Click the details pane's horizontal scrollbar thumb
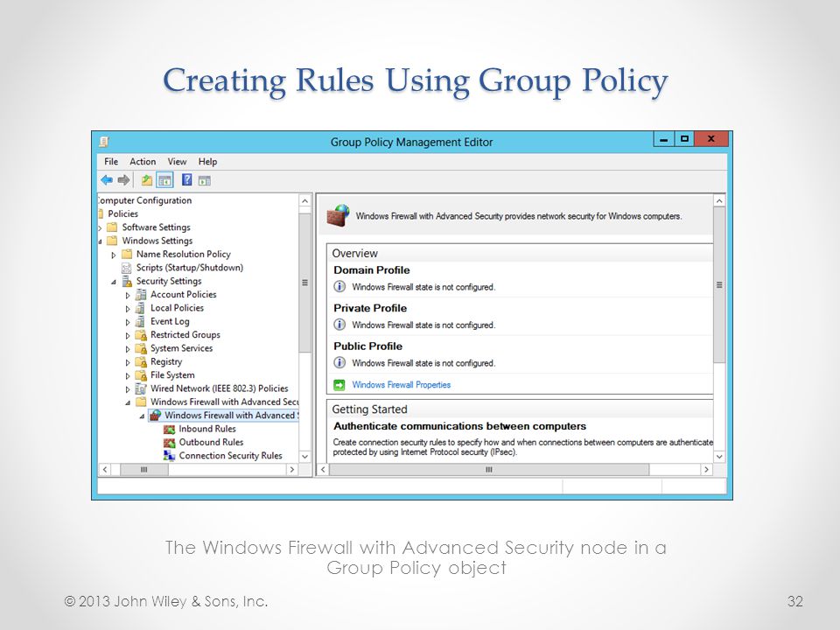The height and width of the screenshot is (630, 840). 489,469
